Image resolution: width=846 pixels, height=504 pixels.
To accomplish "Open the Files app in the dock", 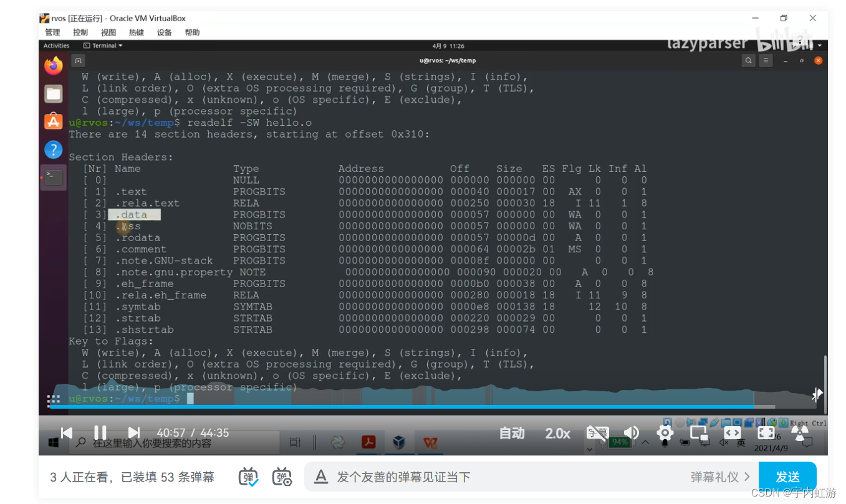I will pyautogui.click(x=54, y=93).
